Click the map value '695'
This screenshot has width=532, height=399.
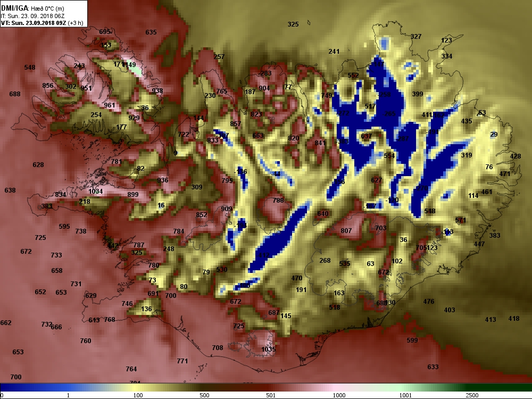pos(104,31)
